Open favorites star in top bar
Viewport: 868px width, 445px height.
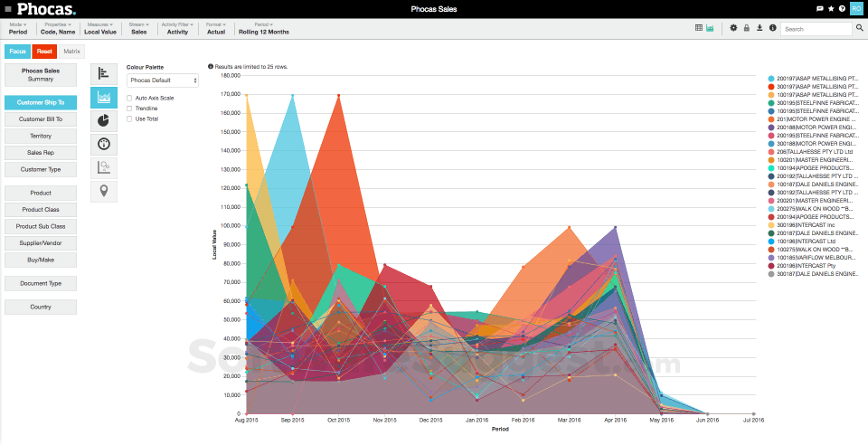click(x=831, y=8)
